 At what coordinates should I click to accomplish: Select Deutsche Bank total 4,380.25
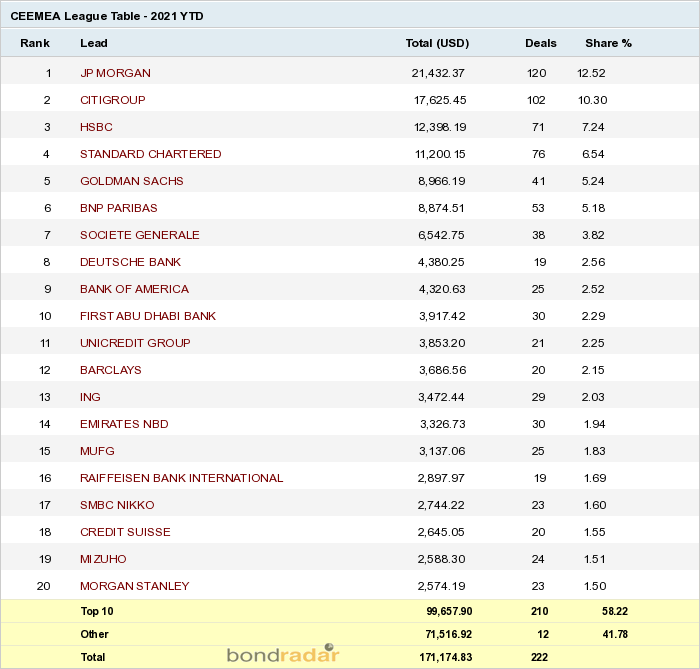(441, 262)
